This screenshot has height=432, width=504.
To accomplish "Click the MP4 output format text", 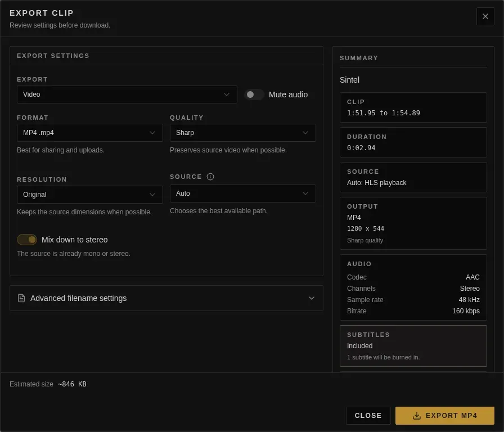I will [x=354, y=218].
